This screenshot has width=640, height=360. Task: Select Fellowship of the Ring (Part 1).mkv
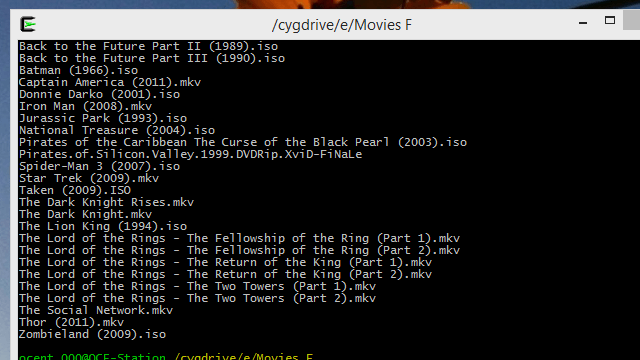pyautogui.click(x=239, y=238)
